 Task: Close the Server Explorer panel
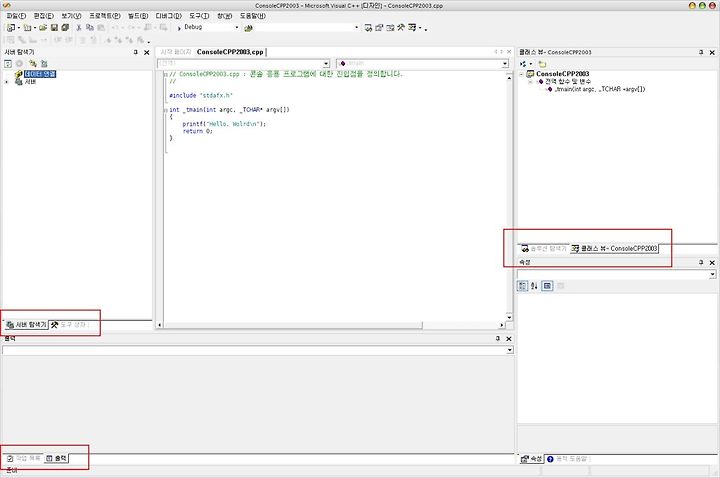(147, 52)
